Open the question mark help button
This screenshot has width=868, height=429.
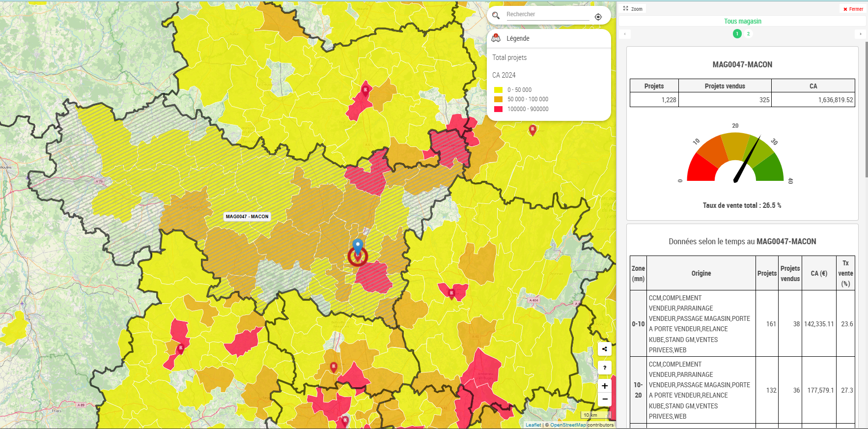click(x=605, y=368)
